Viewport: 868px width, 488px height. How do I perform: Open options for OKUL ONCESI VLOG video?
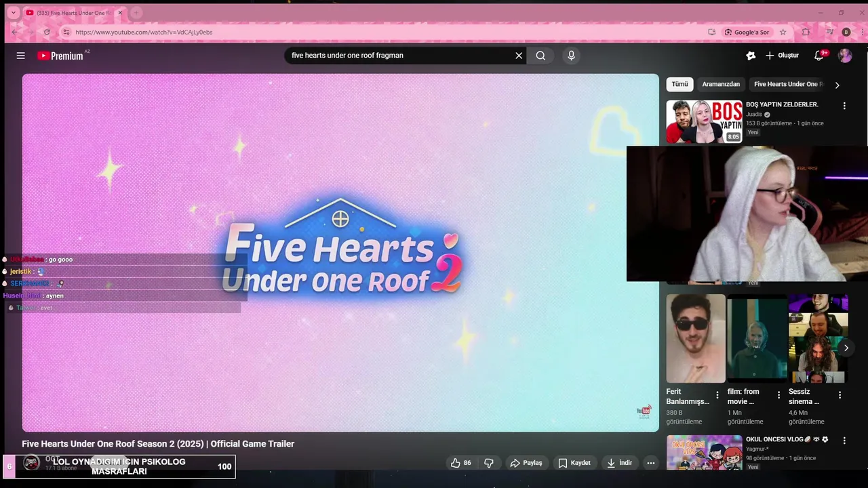(x=844, y=441)
